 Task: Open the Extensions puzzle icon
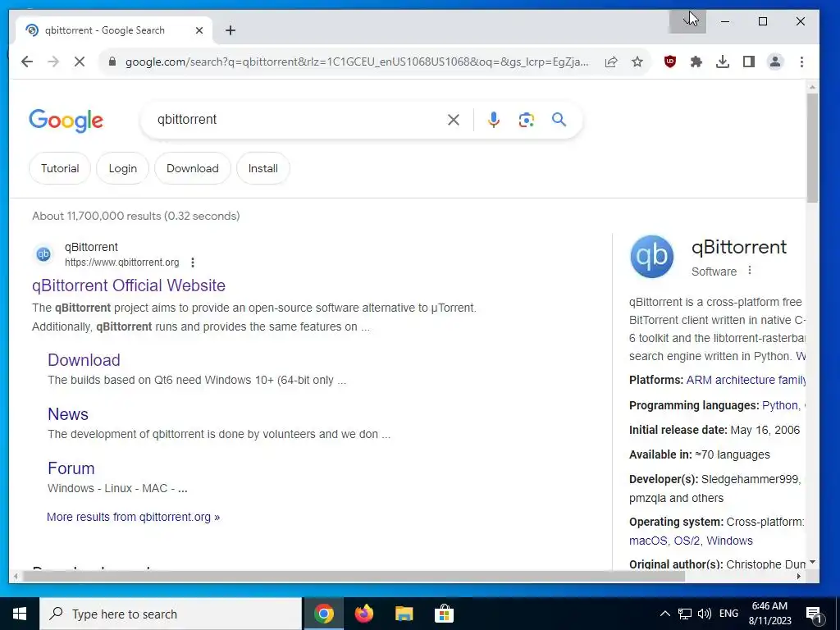[x=696, y=62]
